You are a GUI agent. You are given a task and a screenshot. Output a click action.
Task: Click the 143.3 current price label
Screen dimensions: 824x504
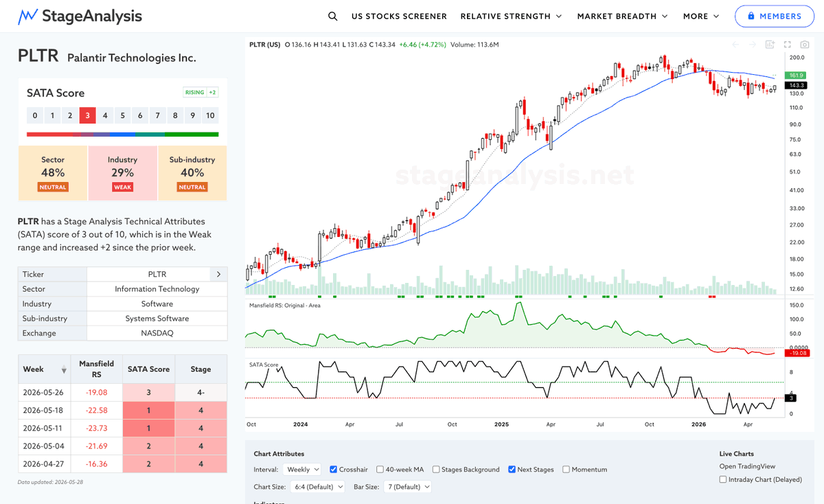(797, 85)
